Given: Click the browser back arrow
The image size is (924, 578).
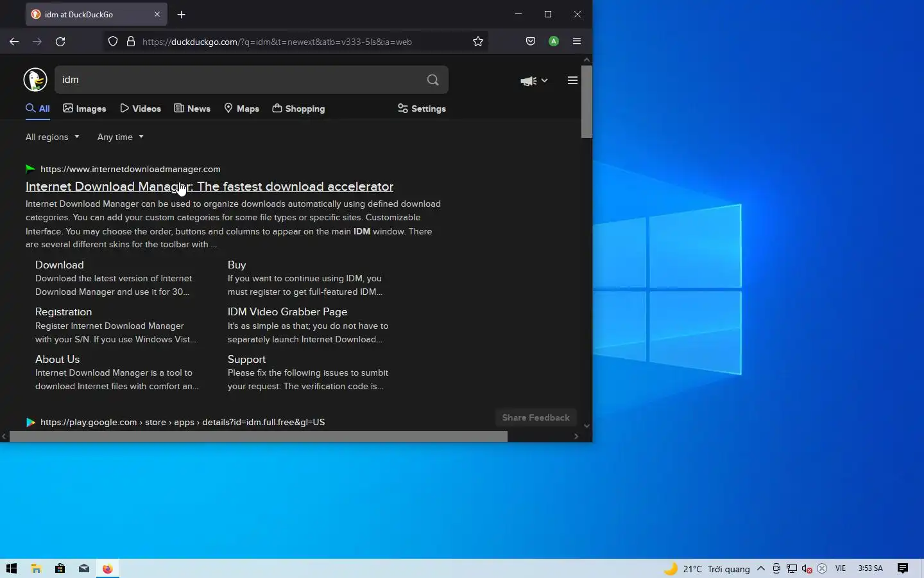Looking at the screenshot, I should point(14,42).
